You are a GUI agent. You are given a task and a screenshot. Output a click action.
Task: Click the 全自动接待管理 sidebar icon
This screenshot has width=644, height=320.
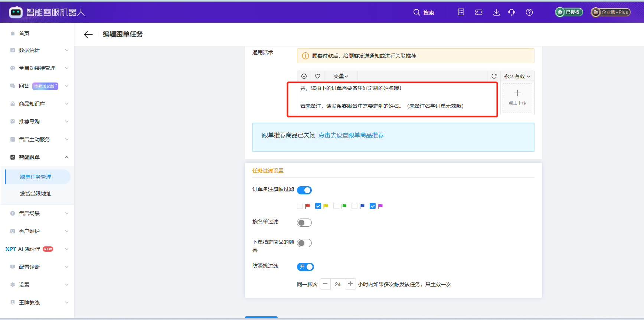coord(13,68)
